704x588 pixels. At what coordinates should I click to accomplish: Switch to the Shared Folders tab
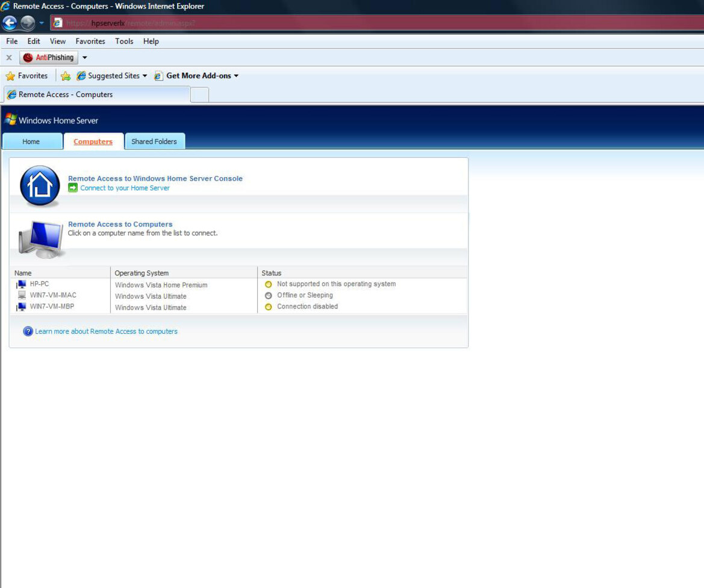[x=154, y=141]
